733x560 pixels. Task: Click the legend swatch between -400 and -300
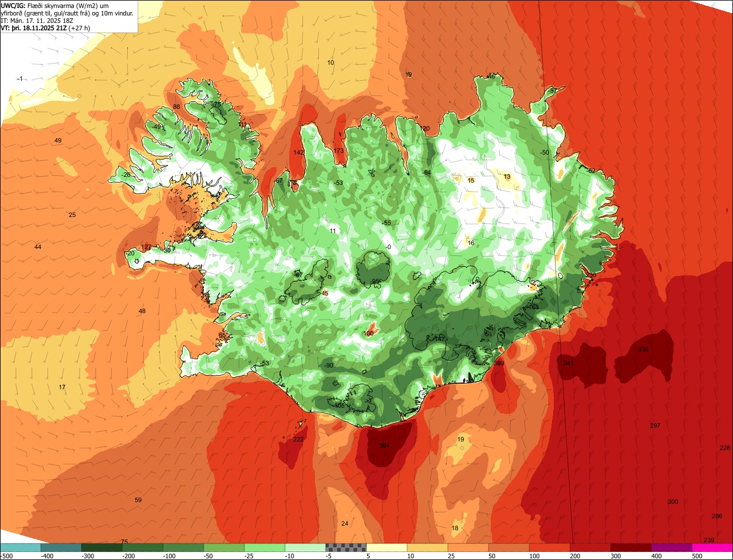pos(61,547)
